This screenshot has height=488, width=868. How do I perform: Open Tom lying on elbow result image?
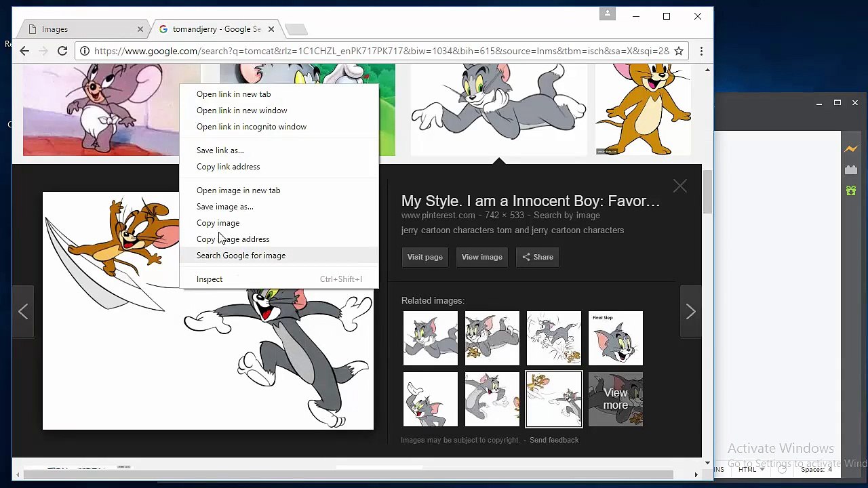499,110
